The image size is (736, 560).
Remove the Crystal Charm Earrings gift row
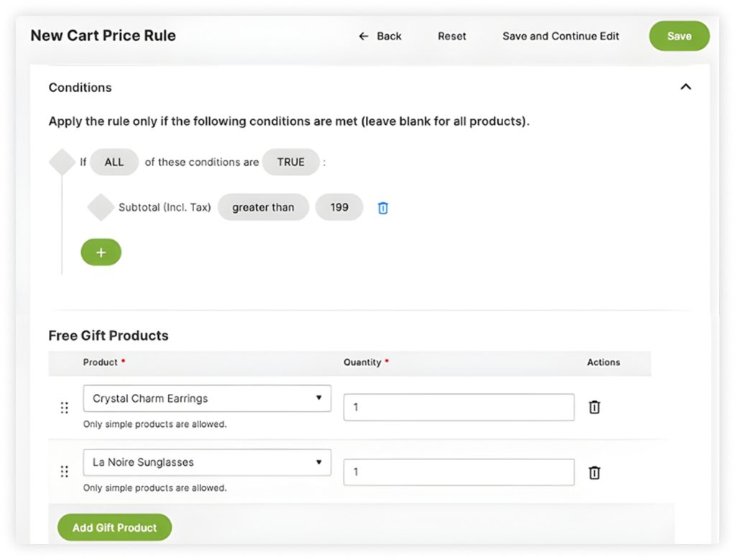[594, 407]
